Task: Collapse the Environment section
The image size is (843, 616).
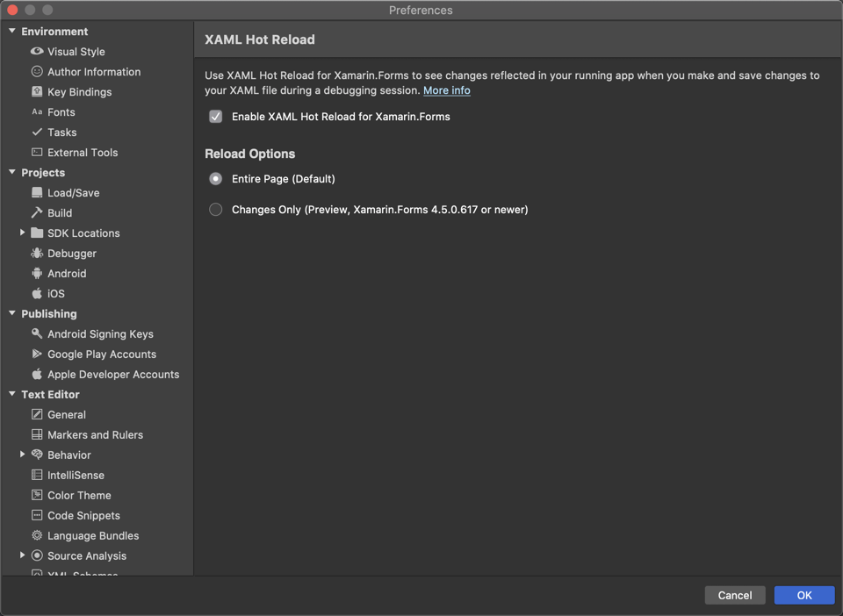Action: coord(10,31)
